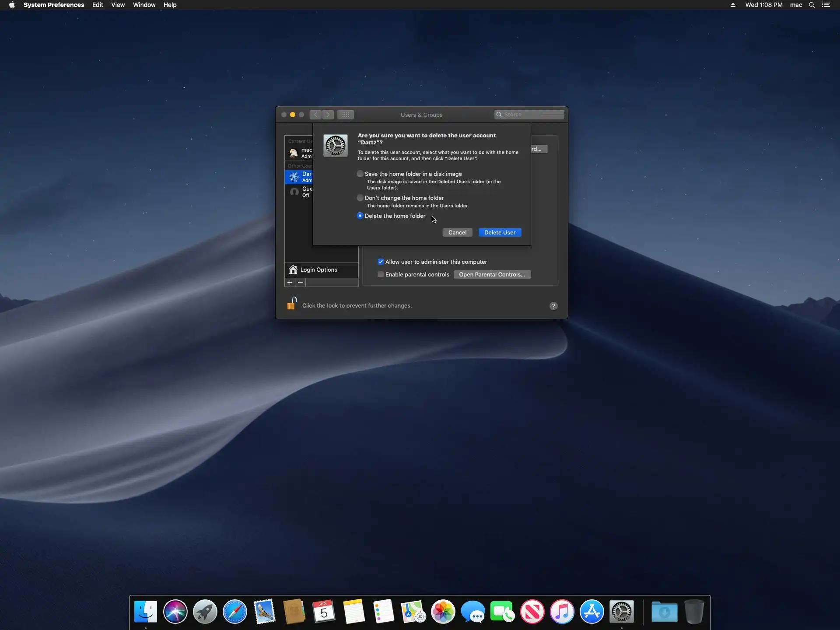This screenshot has height=630, width=840.
Task: Open the Edit menu
Action: pos(98,5)
